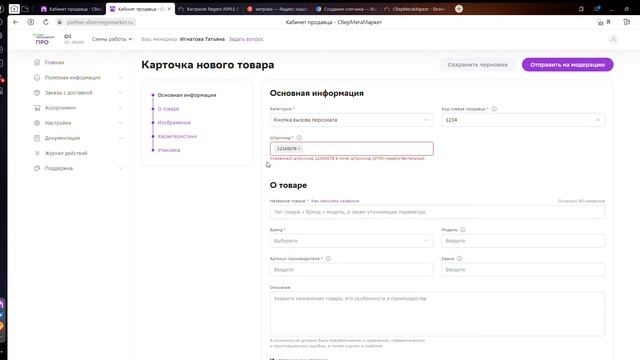Click the Ассортимент cart icon

(37, 108)
